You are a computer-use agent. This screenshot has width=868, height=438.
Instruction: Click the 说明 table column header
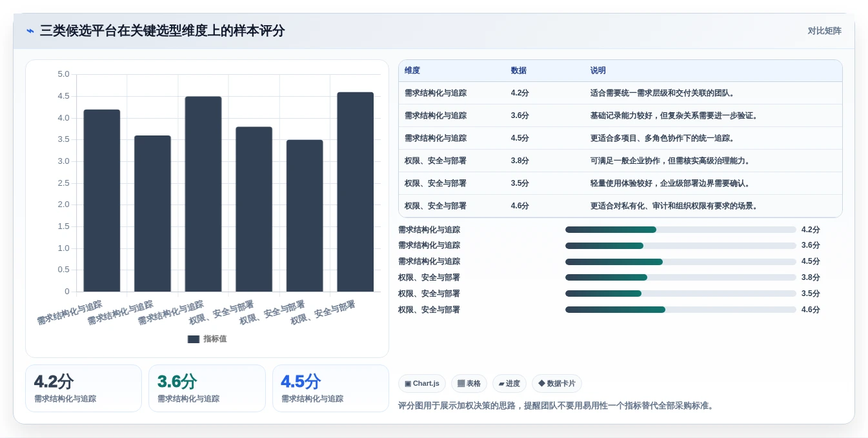click(598, 71)
